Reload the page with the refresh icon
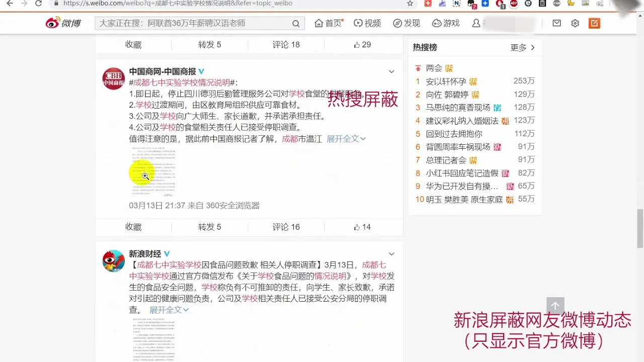 (39, 4)
